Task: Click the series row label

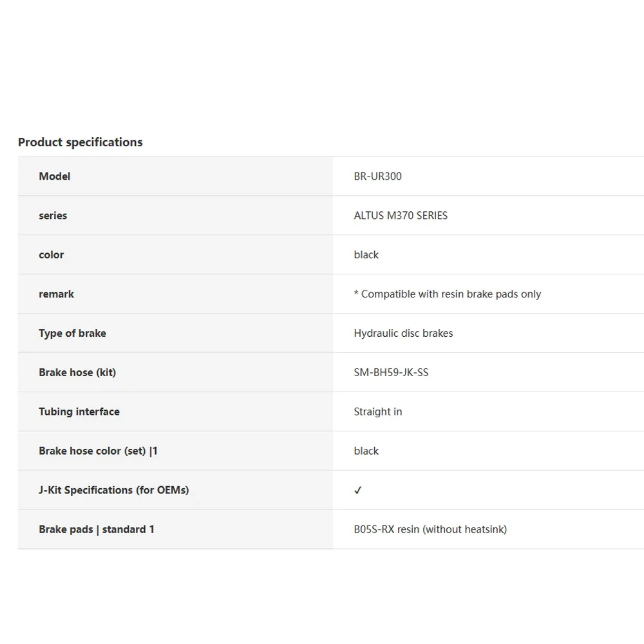Action: pos(53,216)
